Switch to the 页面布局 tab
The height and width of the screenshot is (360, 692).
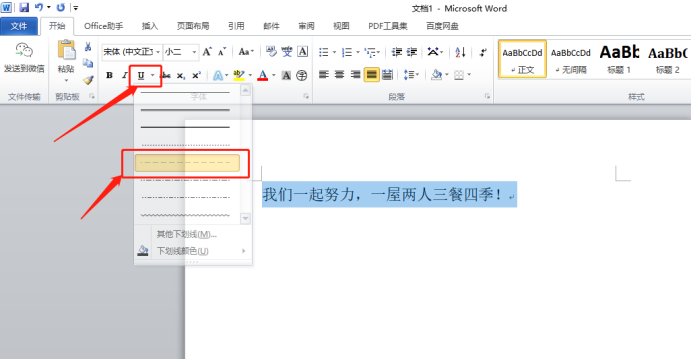193,26
